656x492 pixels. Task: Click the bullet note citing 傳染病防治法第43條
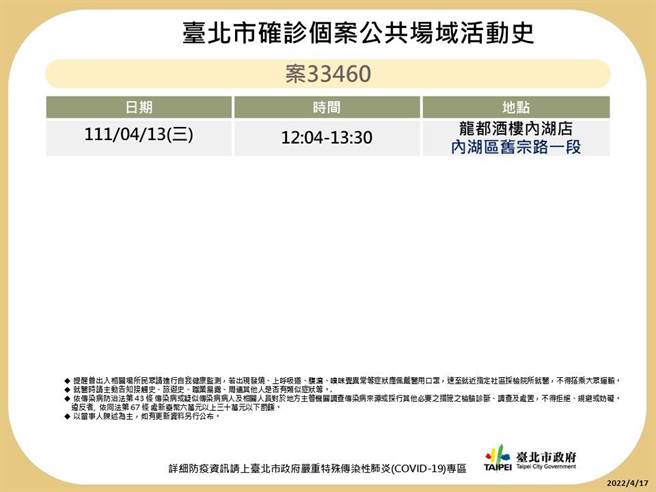(342, 402)
